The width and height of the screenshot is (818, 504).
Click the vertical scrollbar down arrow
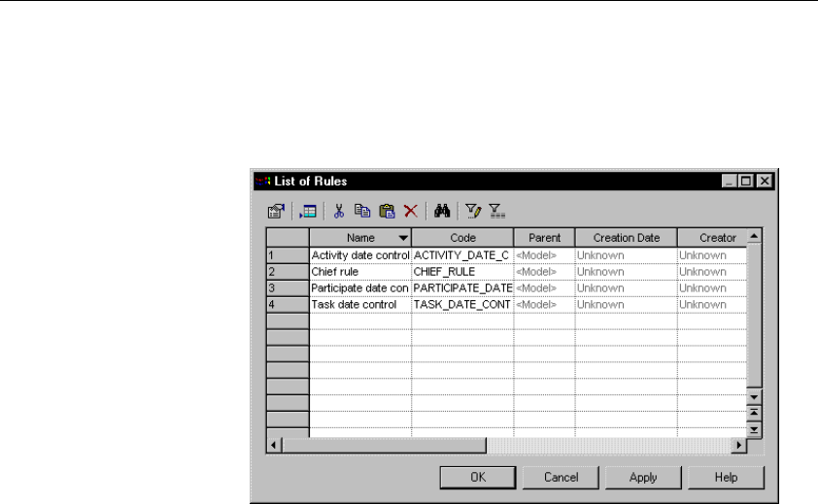pyautogui.click(x=754, y=397)
